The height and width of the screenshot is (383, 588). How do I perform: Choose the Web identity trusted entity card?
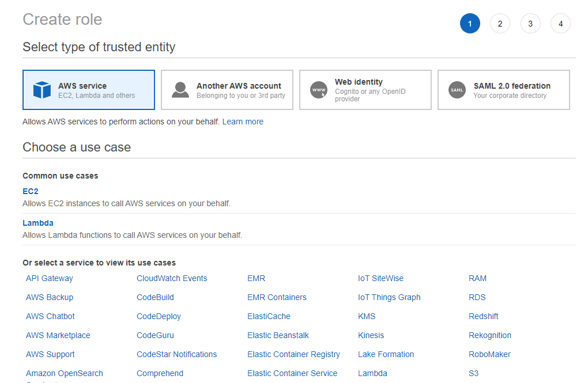pyautogui.click(x=365, y=90)
